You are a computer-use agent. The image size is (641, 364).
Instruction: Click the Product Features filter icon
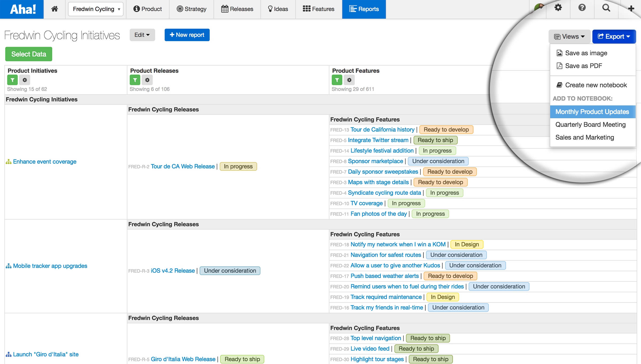pos(337,80)
